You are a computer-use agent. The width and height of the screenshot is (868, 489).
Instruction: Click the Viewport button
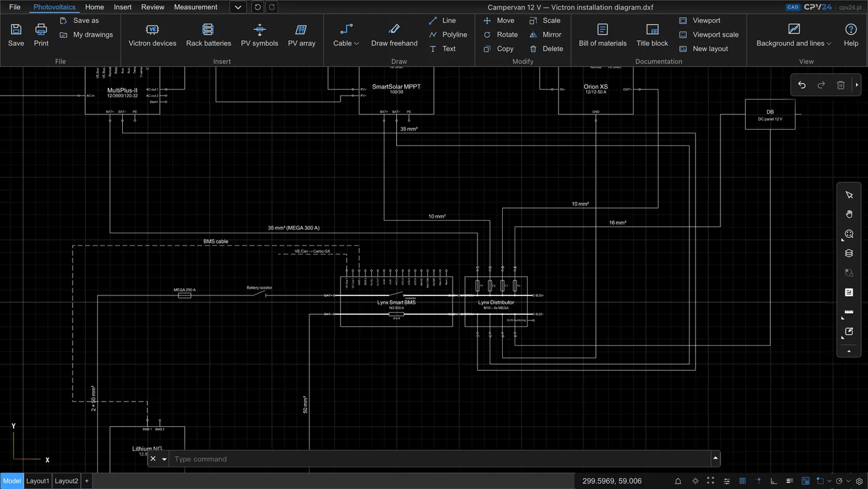pos(699,20)
